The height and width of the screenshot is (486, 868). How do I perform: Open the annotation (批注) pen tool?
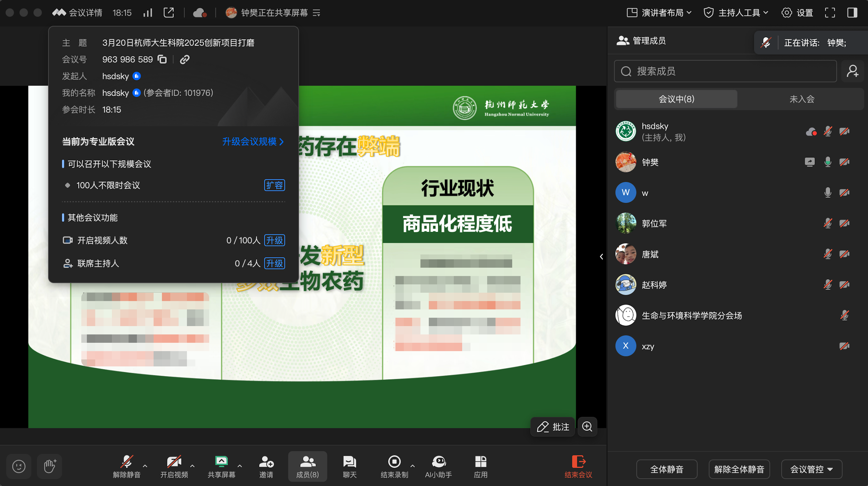pyautogui.click(x=552, y=427)
